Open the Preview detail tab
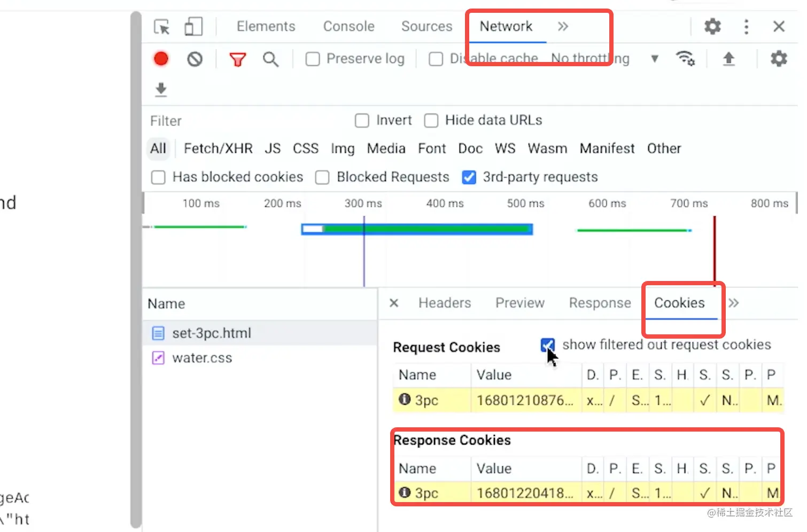Viewport: 807px width, 532px height. click(x=519, y=303)
